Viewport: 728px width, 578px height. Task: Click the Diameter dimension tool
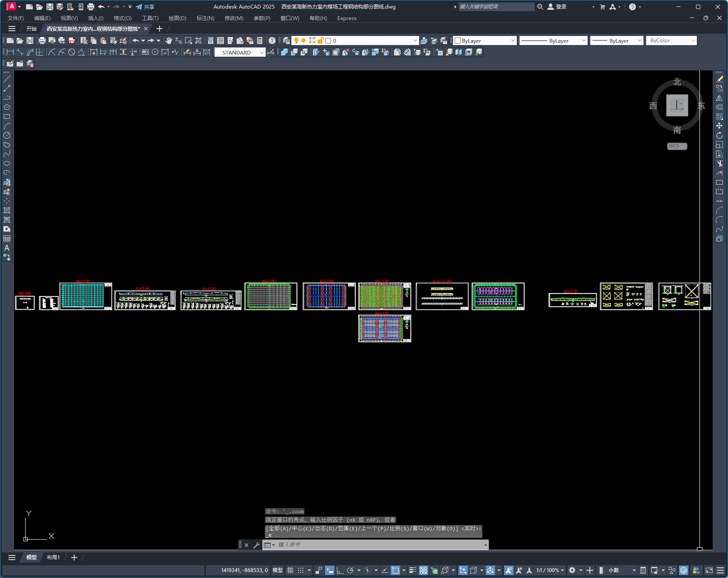pos(72,52)
